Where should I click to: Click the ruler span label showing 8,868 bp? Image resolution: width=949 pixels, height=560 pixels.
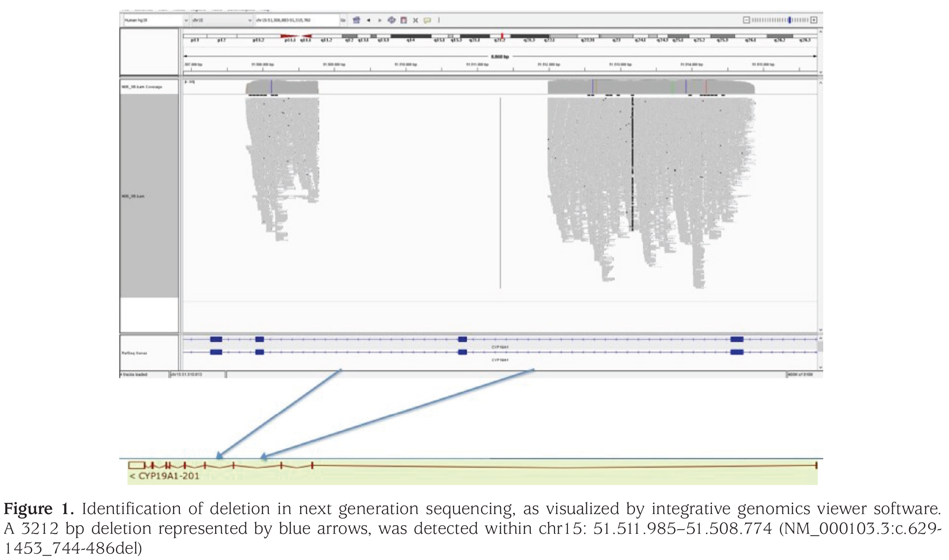[500, 56]
